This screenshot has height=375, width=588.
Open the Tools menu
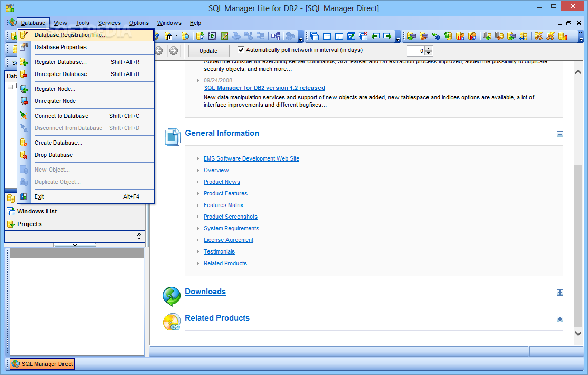pyautogui.click(x=82, y=23)
